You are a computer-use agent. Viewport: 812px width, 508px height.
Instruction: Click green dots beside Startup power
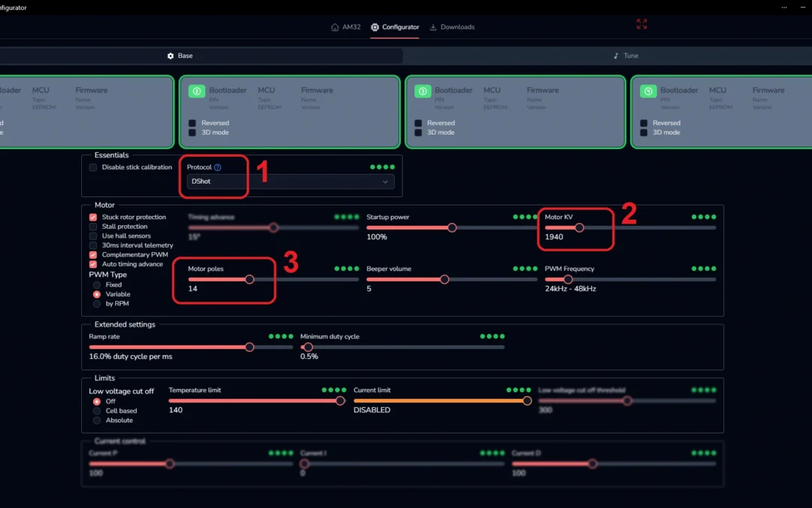525,217
